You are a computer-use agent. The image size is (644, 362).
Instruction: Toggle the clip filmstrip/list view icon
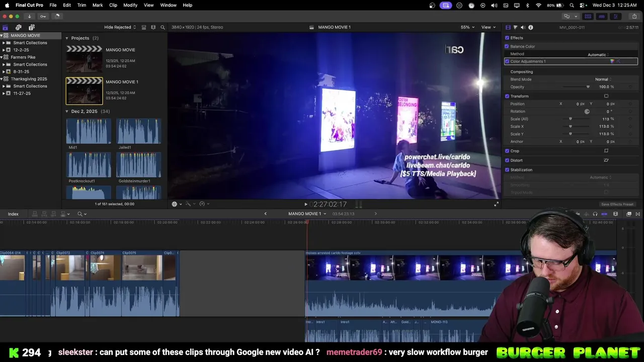point(144,27)
